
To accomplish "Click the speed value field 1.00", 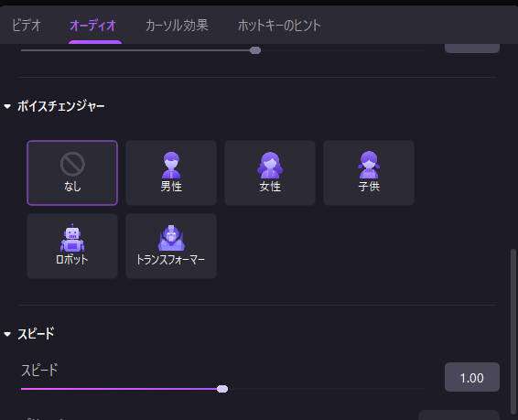I will coord(471,377).
